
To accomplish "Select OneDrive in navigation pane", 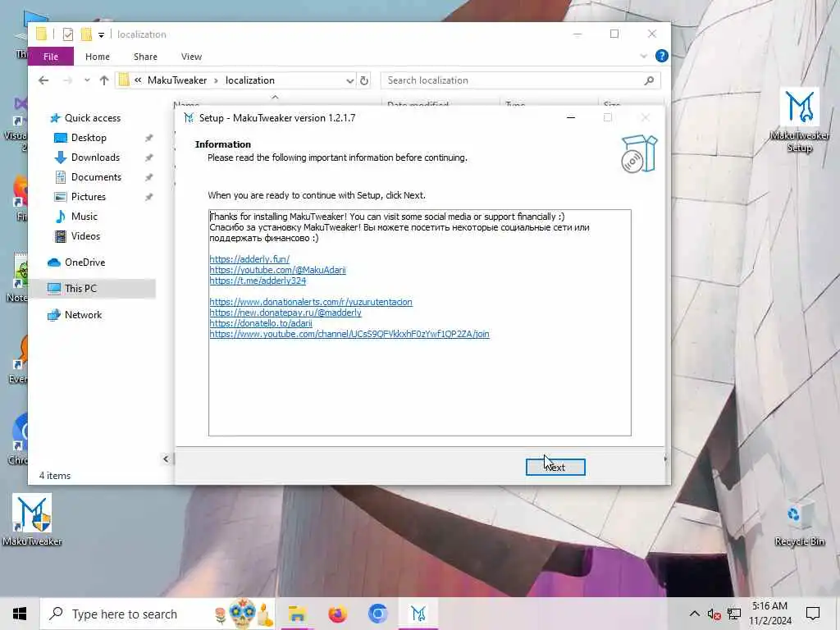I will 84,262.
